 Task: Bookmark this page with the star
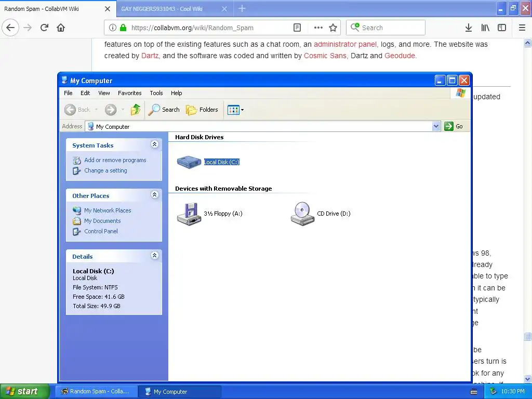pyautogui.click(x=333, y=28)
